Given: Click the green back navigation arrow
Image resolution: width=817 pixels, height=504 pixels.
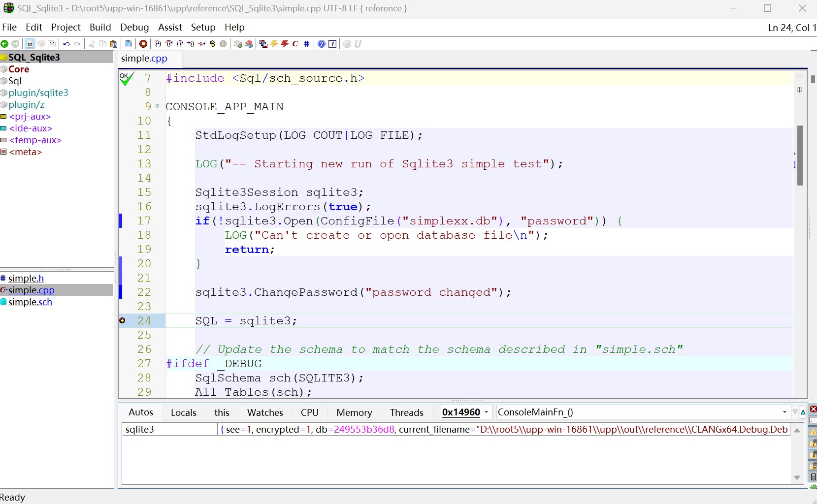Looking at the screenshot, I should pos(4,44).
